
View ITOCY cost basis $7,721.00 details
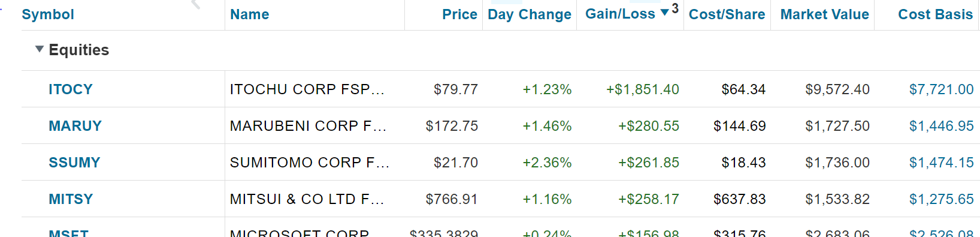coord(941,89)
